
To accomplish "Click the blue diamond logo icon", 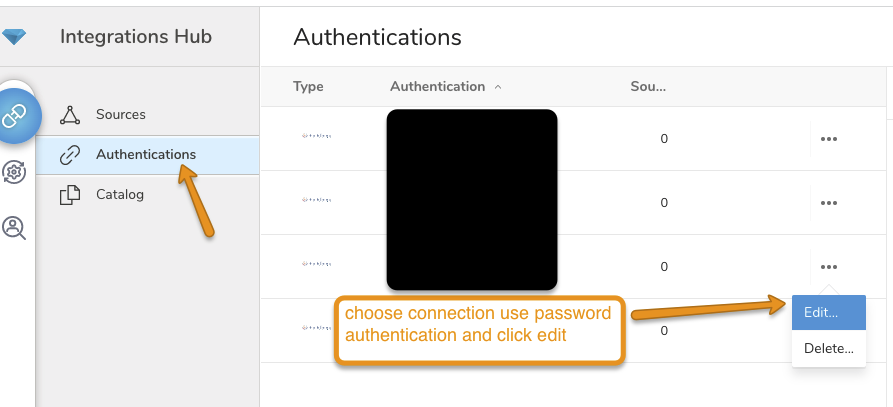I will pos(14,37).
